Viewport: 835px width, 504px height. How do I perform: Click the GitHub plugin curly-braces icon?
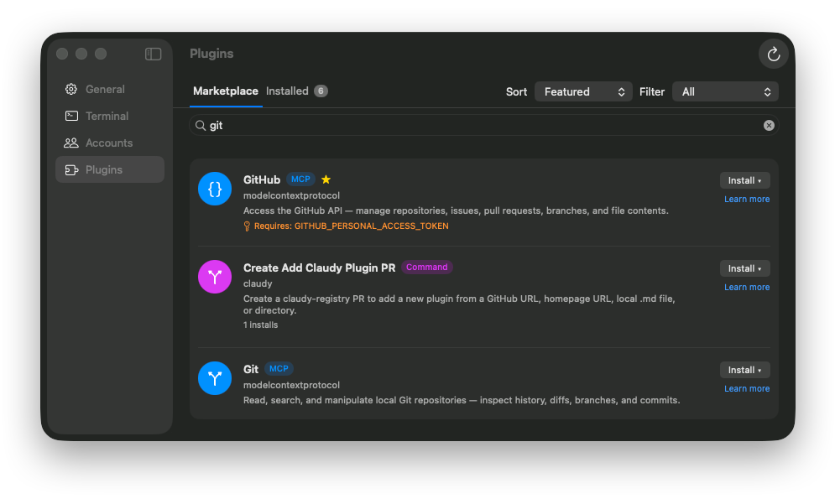215,189
